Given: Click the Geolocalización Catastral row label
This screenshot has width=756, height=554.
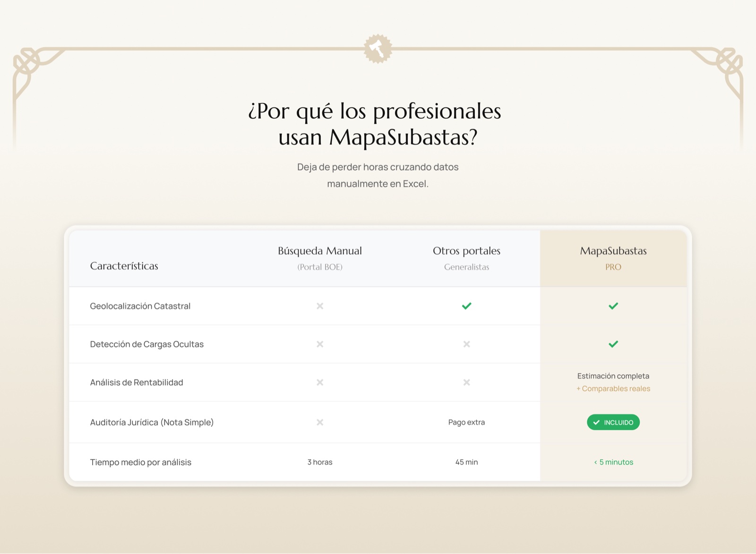Looking at the screenshot, I should (x=140, y=306).
